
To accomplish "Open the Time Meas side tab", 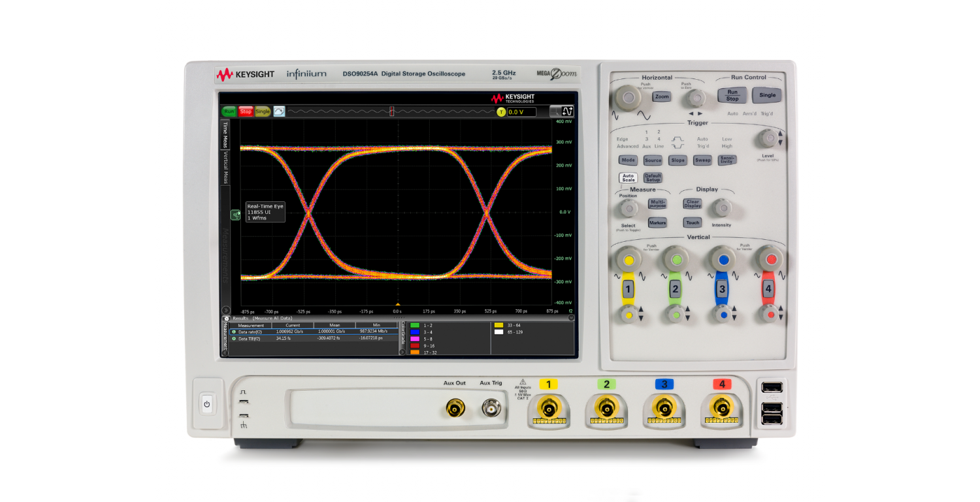I will (x=225, y=135).
